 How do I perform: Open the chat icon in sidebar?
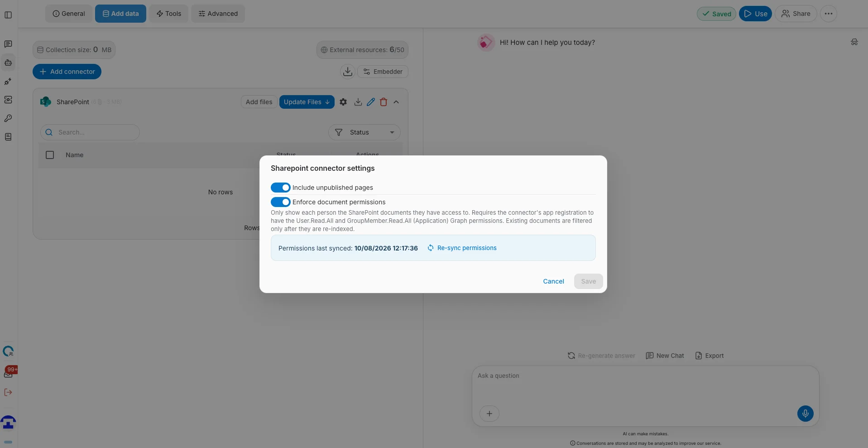[x=8, y=44]
